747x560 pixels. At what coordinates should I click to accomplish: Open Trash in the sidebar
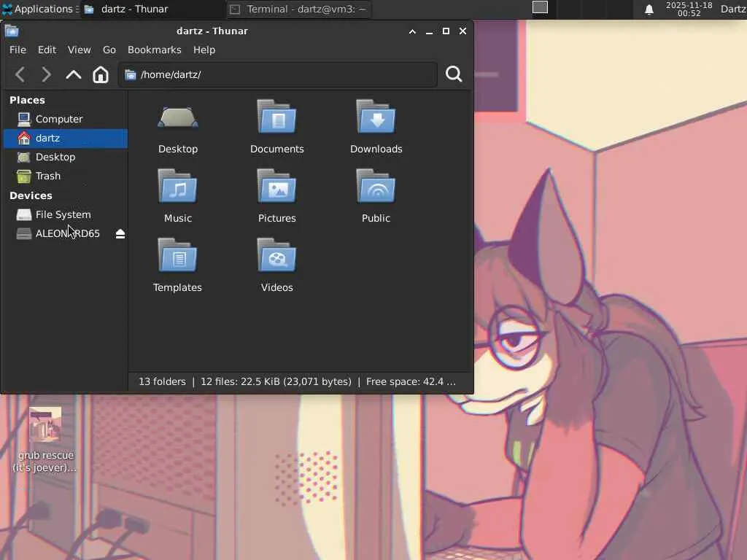coord(65,176)
